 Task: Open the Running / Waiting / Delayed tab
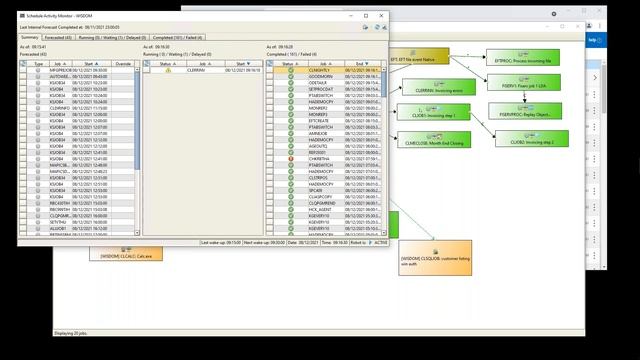pos(112,38)
